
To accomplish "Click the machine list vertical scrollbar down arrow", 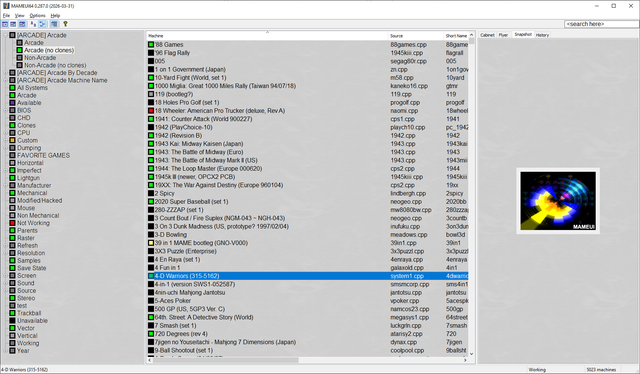I will 471,354.
